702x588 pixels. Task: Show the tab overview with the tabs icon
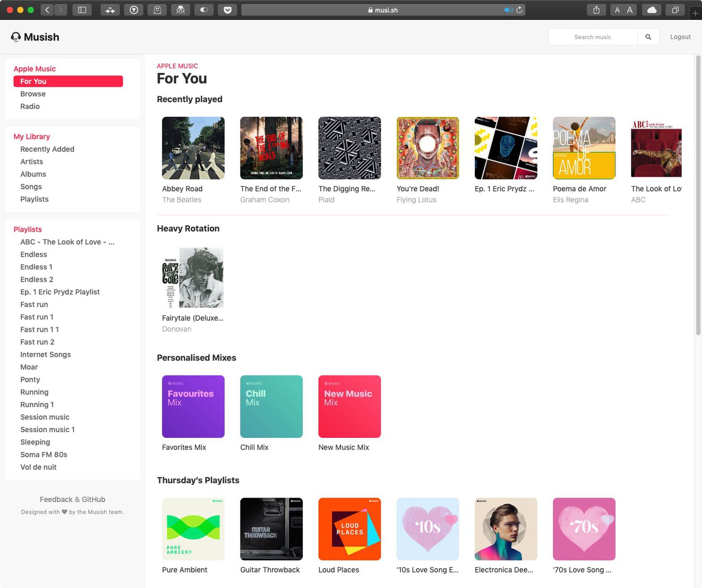[x=675, y=10]
